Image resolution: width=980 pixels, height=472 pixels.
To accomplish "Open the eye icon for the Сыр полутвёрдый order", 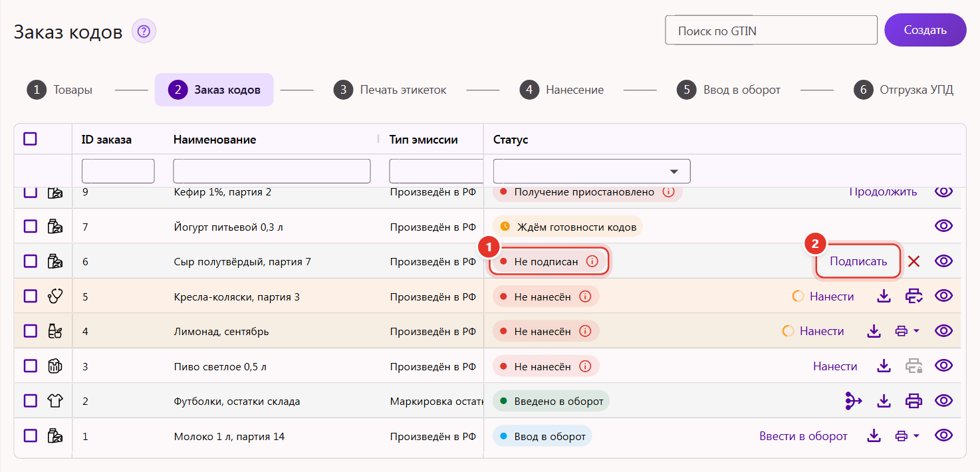I will pyautogui.click(x=944, y=261).
